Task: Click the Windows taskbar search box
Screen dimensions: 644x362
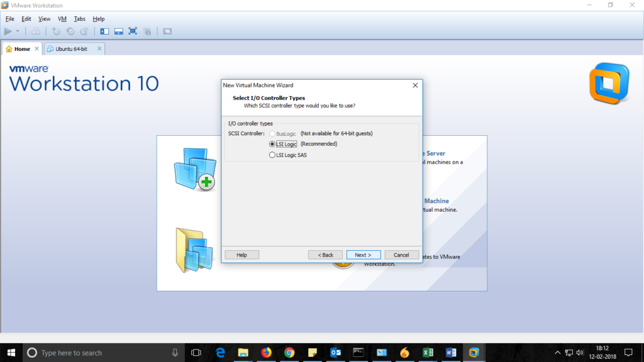Action: (x=101, y=353)
